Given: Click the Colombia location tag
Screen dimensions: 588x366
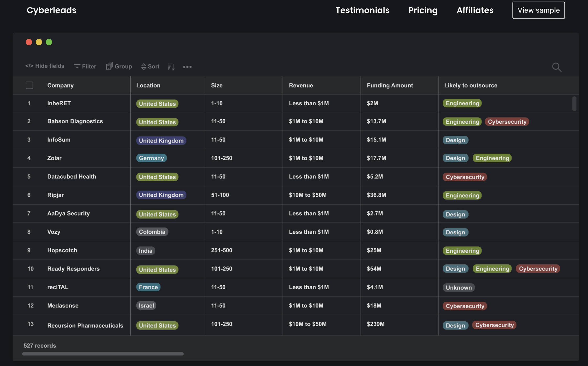Looking at the screenshot, I should pyautogui.click(x=152, y=232).
